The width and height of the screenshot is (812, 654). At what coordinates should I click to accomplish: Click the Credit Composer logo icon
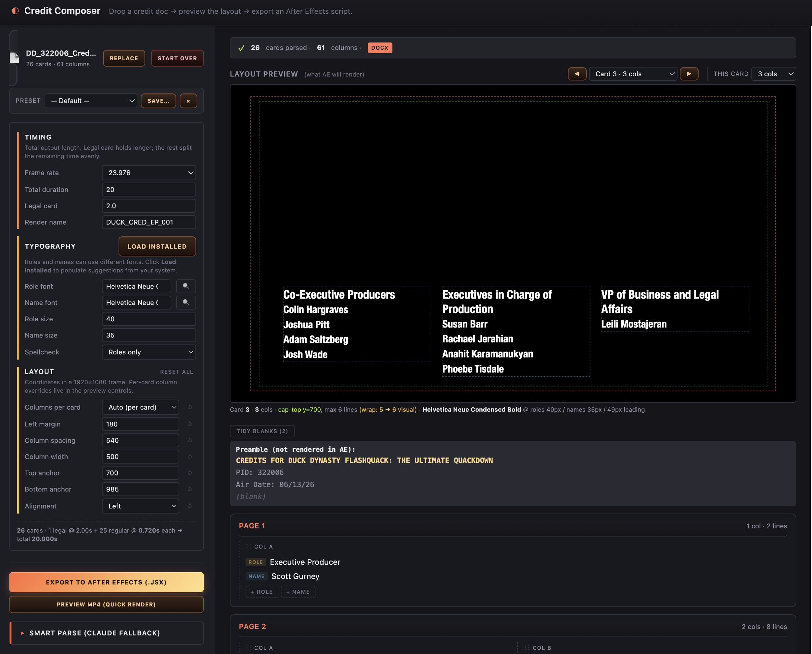point(15,11)
